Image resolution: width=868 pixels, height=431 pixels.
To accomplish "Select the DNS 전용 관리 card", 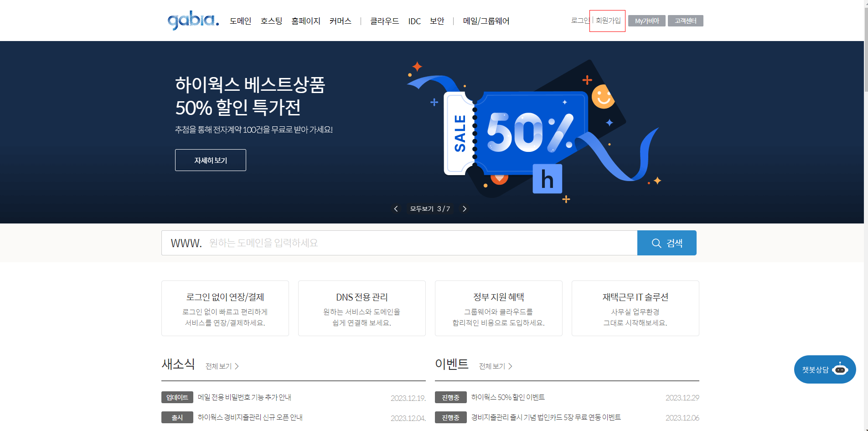I will point(362,308).
